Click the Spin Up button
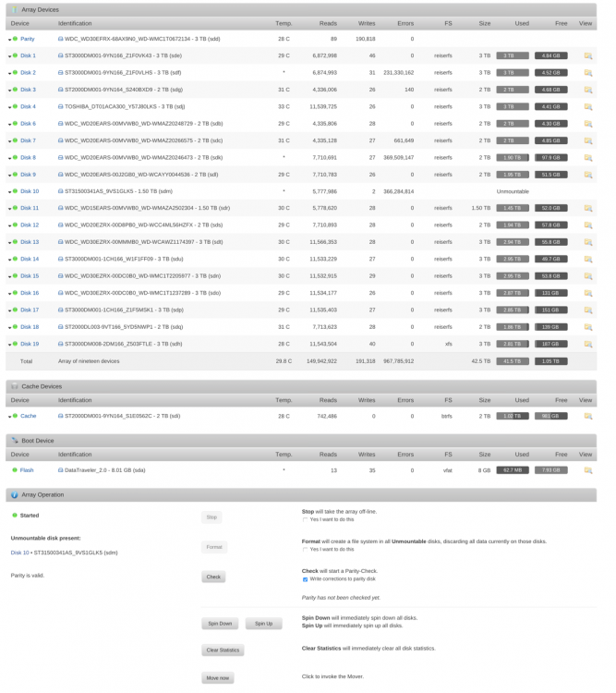616x693 pixels. tap(264, 624)
